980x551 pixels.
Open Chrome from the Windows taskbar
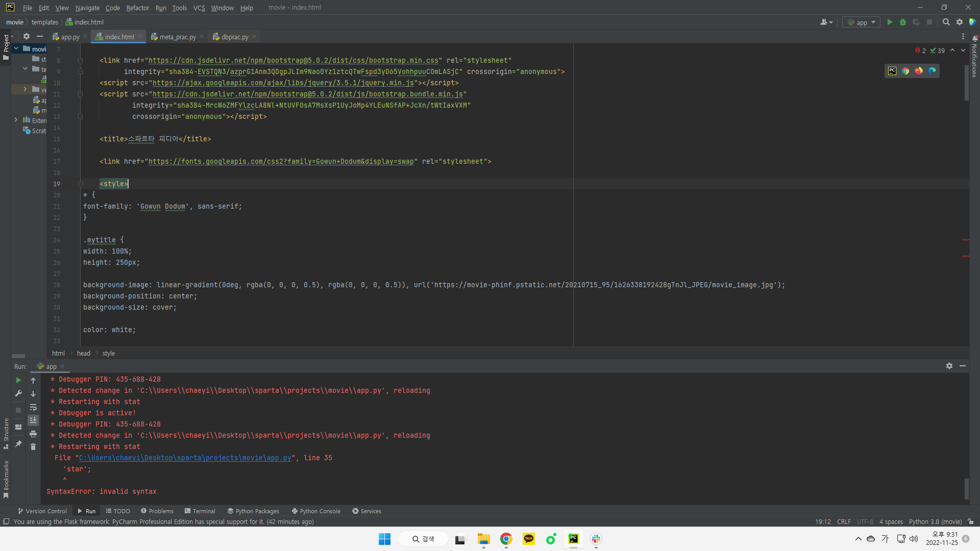(x=506, y=539)
